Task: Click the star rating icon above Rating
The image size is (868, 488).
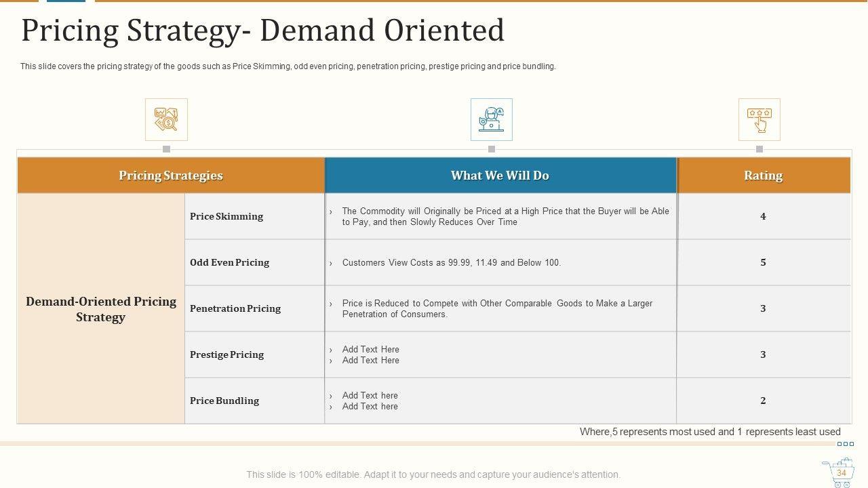Action: click(x=759, y=119)
